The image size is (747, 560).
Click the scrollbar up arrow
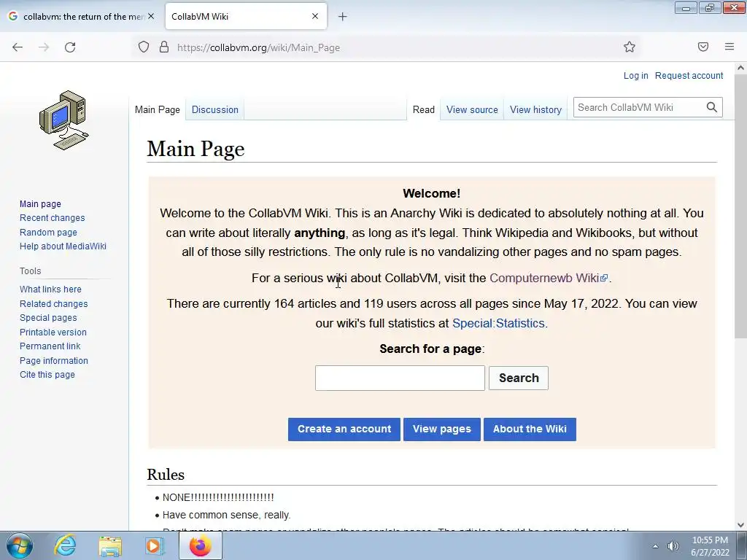[740, 68]
